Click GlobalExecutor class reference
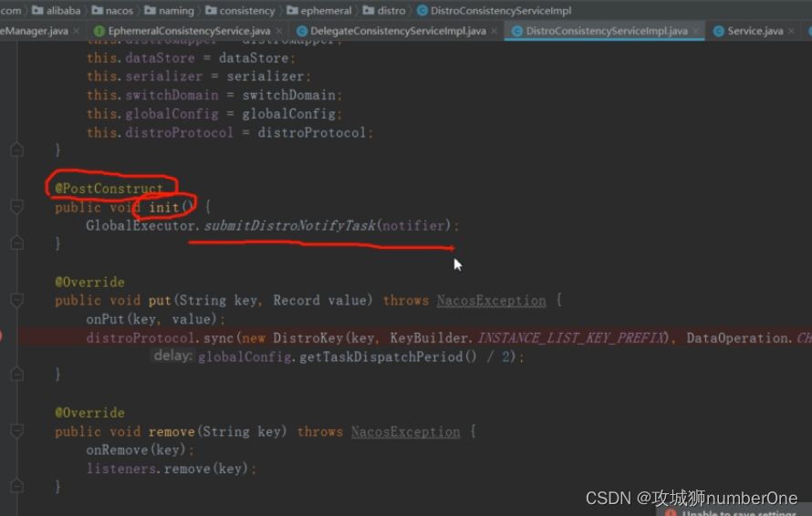This screenshot has height=516, width=812. point(142,226)
